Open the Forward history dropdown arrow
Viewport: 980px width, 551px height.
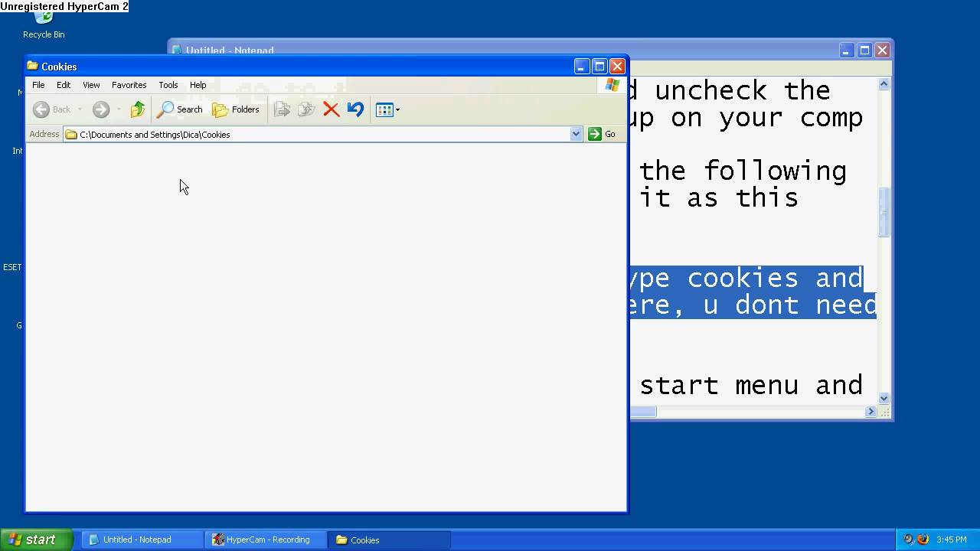pos(119,109)
